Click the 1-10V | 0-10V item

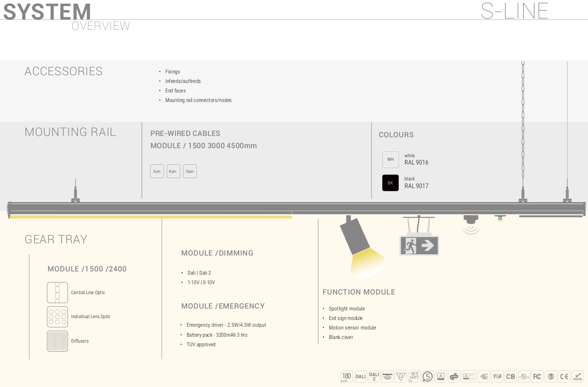point(201,282)
